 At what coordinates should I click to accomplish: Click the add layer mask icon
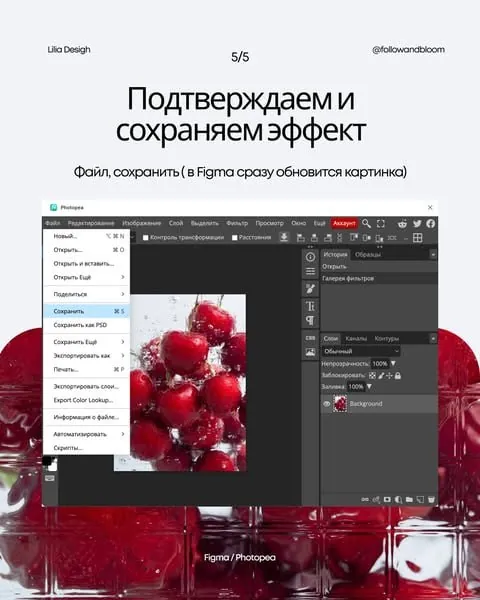click(x=387, y=499)
